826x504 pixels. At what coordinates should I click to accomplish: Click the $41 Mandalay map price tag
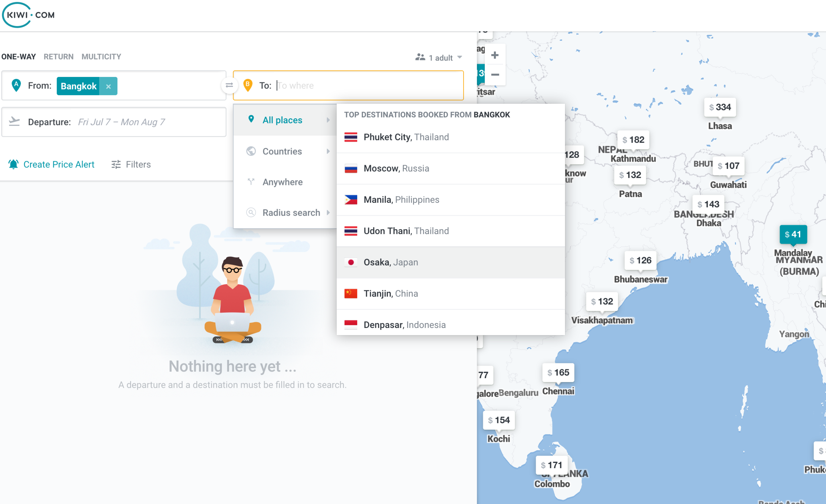pos(793,234)
